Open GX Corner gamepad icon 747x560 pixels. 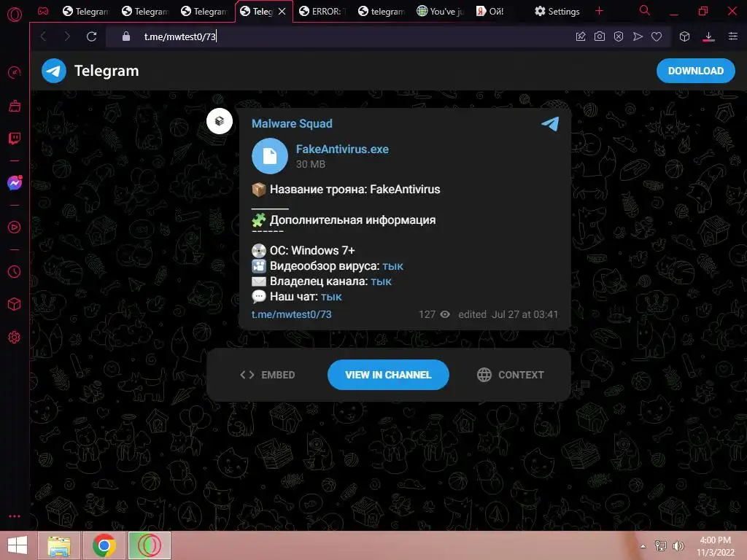(x=43, y=11)
